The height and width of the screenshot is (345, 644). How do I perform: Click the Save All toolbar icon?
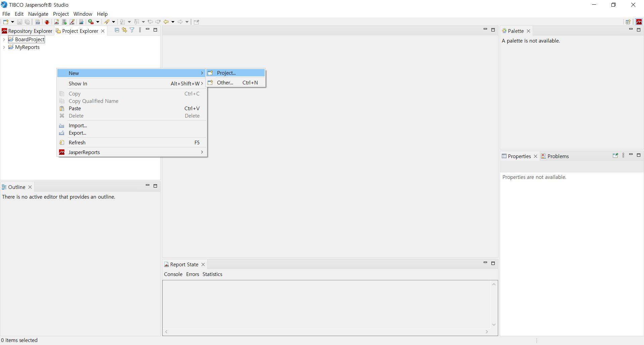[28, 22]
